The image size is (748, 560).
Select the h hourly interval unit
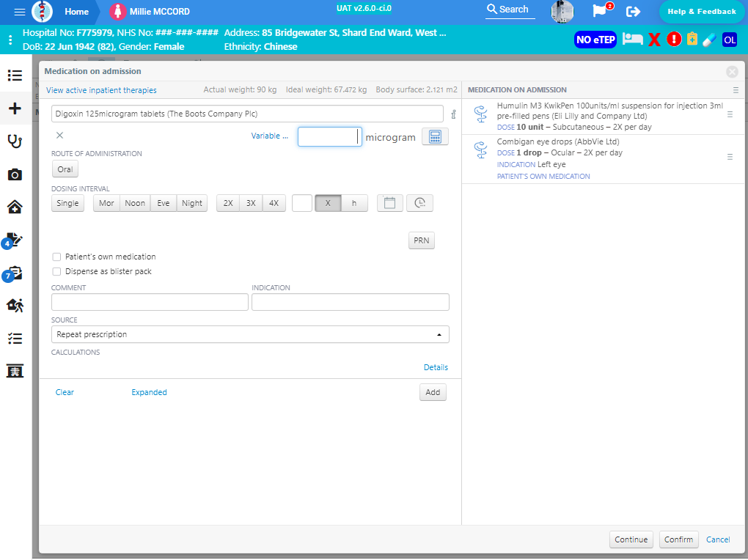(354, 203)
